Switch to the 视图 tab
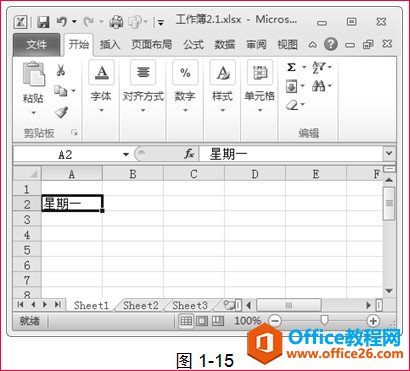 pyautogui.click(x=287, y=44)
